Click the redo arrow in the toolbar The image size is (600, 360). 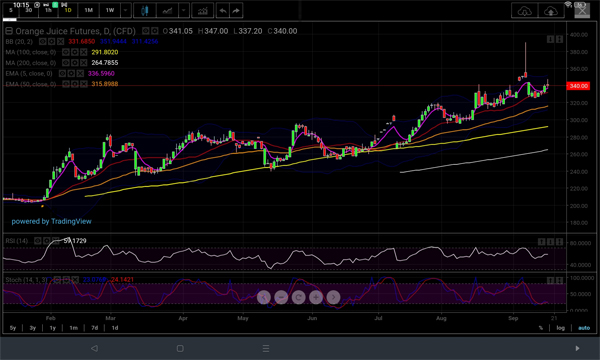coord(236,11)
